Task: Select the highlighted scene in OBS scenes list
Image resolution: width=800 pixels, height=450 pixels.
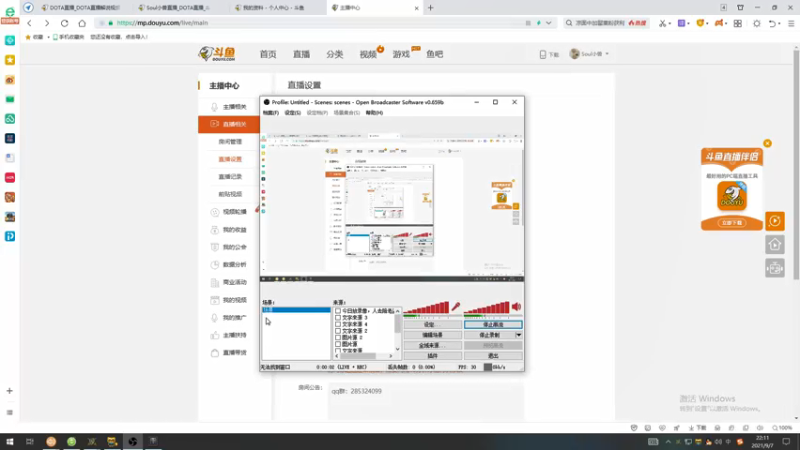Action: 296,310
